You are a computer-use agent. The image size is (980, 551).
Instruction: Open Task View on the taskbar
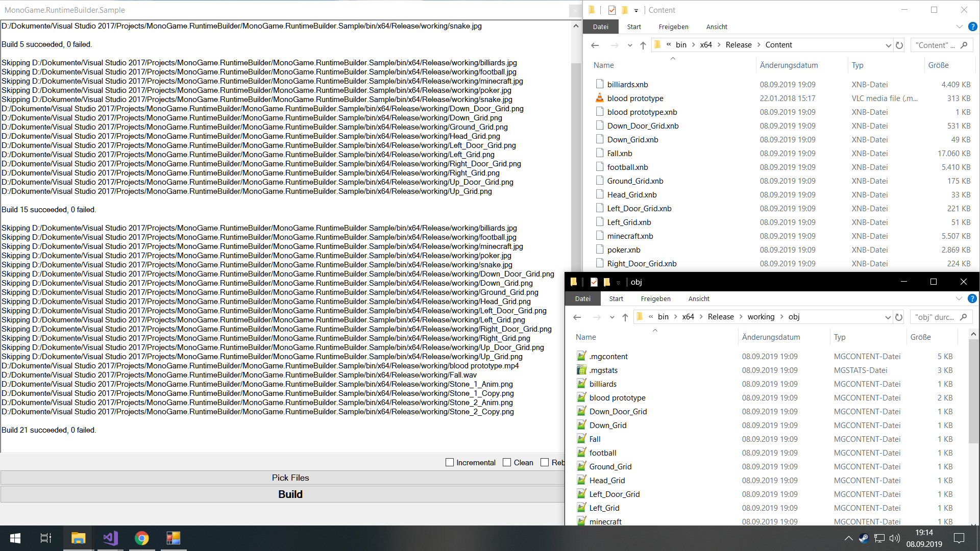pos(46,538)
